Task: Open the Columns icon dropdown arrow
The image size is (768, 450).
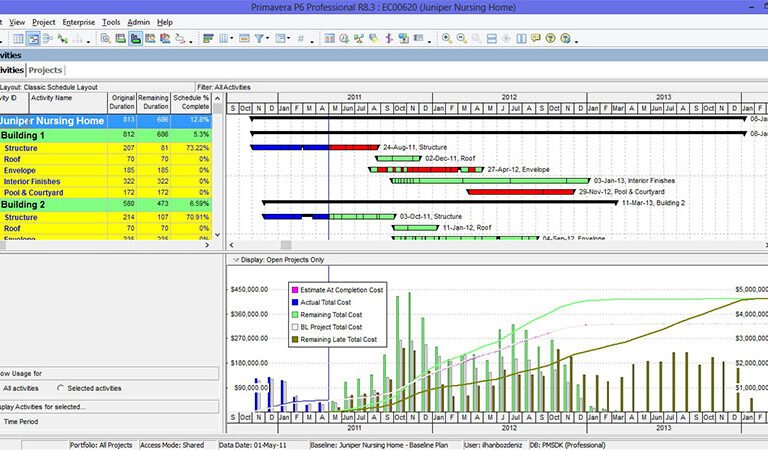Action: (232, 38)
